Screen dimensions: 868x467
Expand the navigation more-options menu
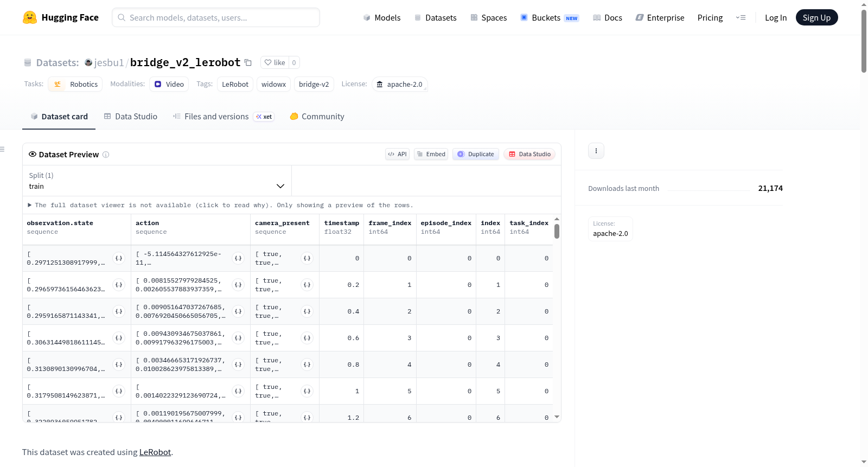pyautogui.click(x=741, y=17)
